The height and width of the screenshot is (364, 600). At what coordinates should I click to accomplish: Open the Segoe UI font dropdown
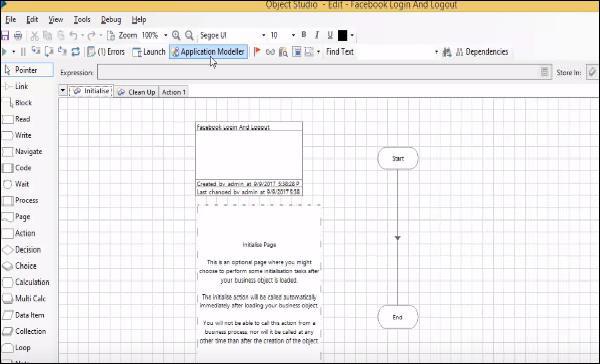click(263, 36)
